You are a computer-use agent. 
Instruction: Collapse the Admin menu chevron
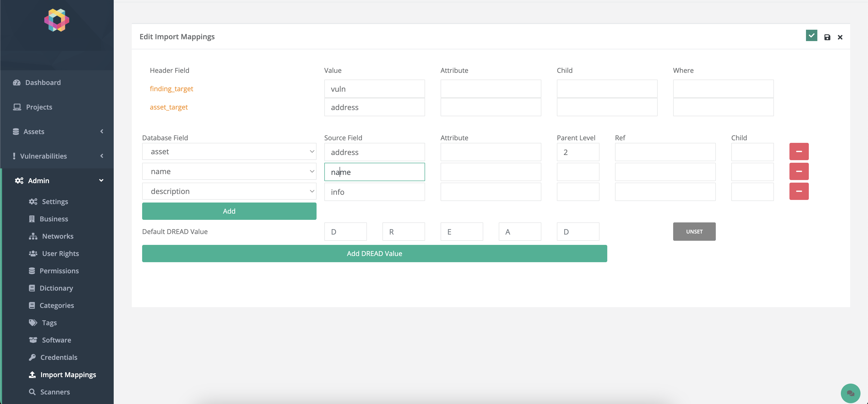coord(101,181)
